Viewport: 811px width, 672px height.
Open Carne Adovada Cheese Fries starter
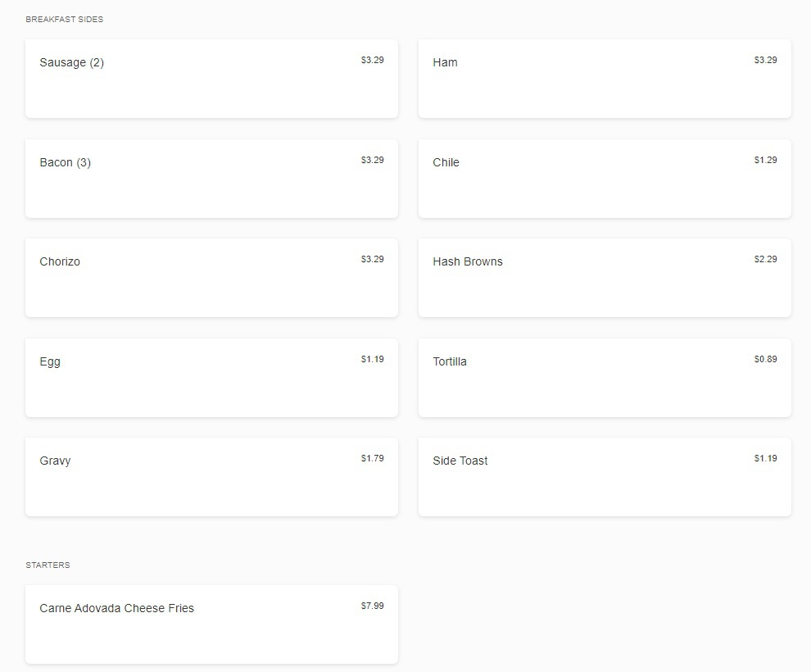click(211, 624)
